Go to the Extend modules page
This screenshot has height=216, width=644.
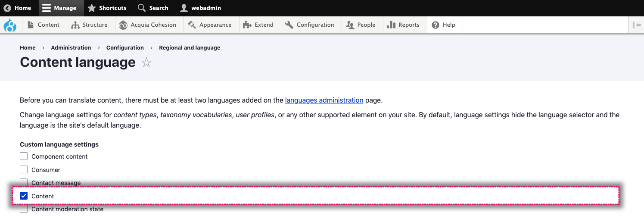tap(258, 25)
